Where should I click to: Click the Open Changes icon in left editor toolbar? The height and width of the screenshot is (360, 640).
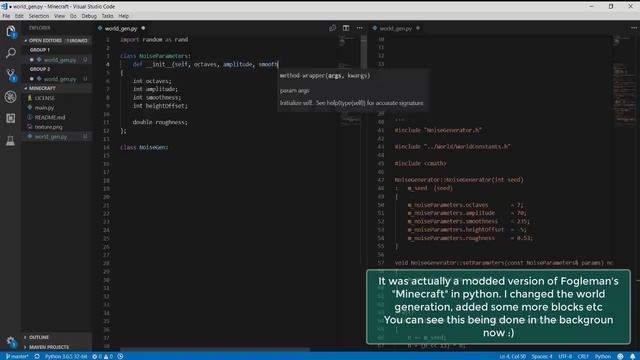332,28
